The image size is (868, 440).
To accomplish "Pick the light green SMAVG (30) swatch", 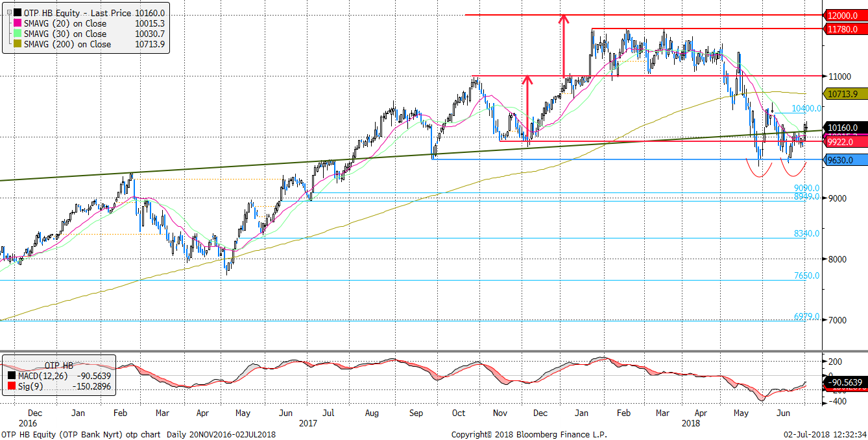I will (x=16, y=34).
